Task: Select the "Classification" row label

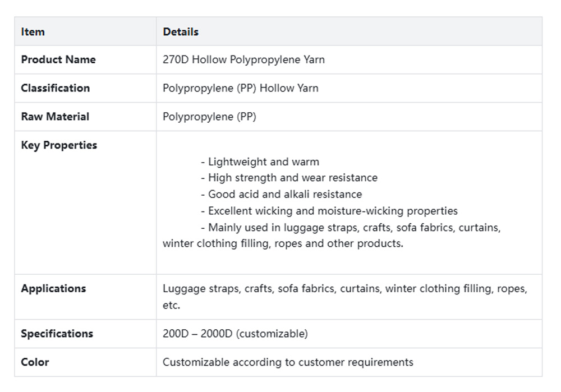Action: point(55,88)
